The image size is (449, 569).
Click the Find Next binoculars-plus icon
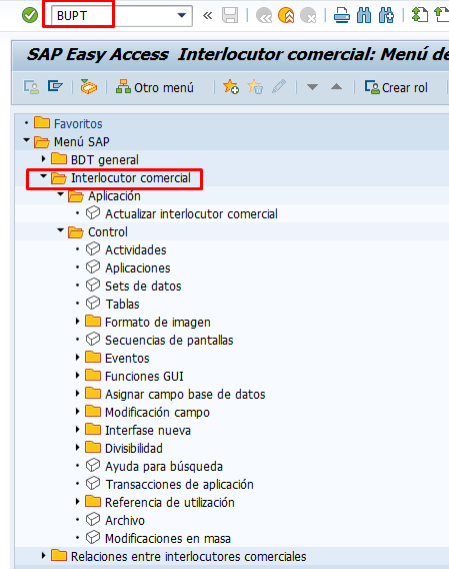(x=386, y=16)
